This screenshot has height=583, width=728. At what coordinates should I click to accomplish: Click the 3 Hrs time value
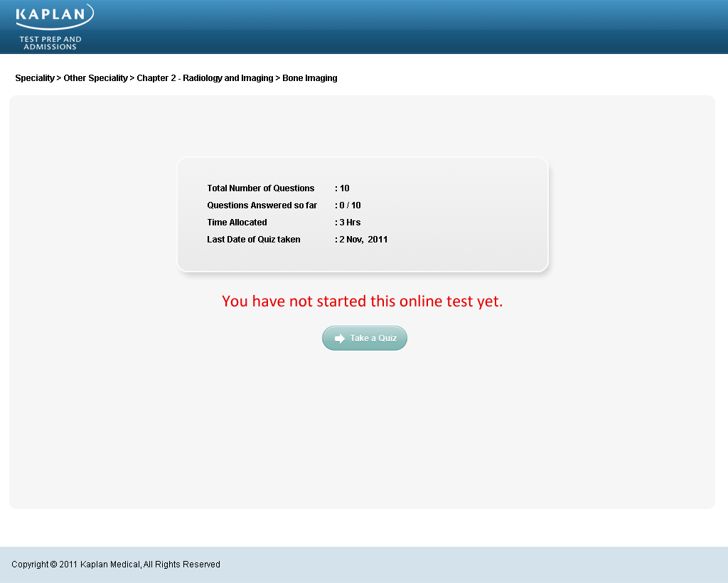click(x=350, y=223)
